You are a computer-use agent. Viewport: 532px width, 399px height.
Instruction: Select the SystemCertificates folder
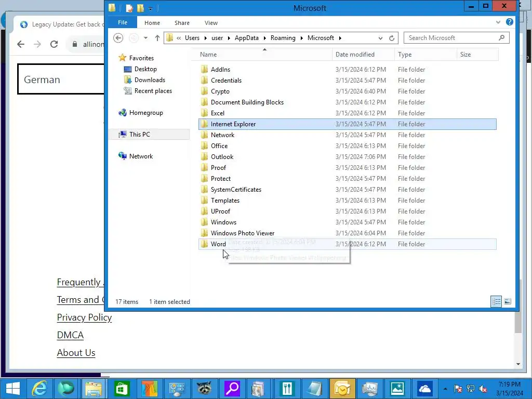pyautogui.click(x=236, y=189)
